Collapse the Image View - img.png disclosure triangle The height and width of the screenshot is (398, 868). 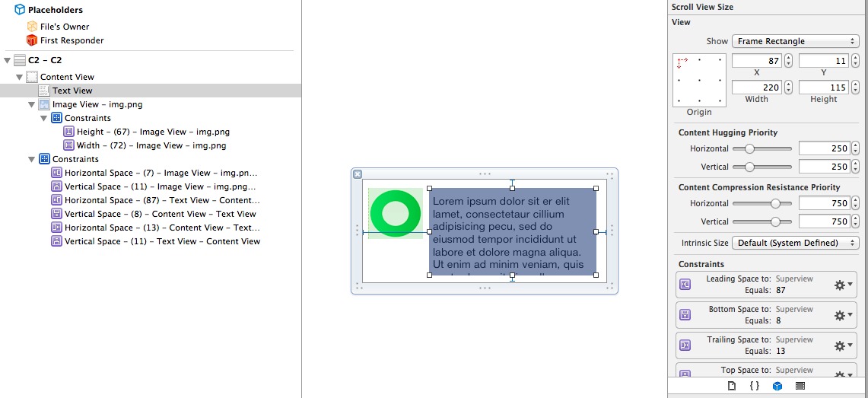pos(31,104)
